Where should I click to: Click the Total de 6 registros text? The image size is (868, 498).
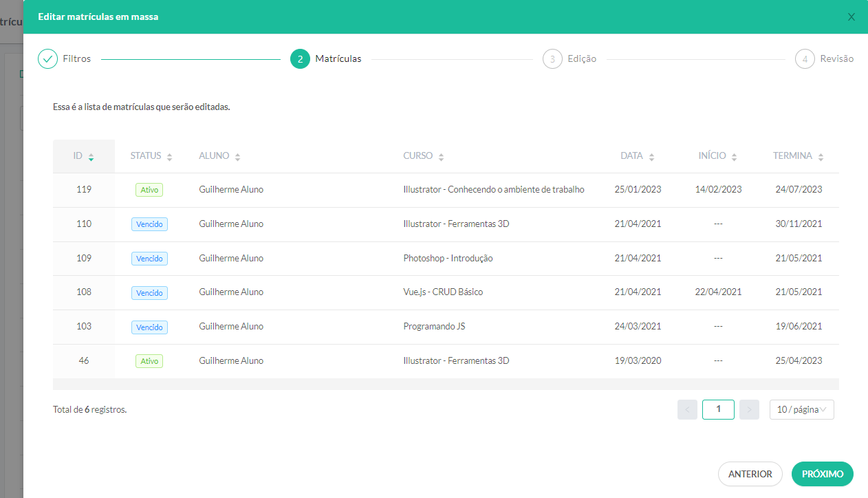90,410
